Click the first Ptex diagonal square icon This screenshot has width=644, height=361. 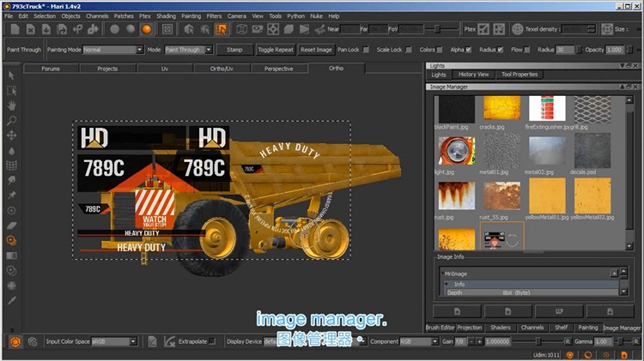pos(483,29)
